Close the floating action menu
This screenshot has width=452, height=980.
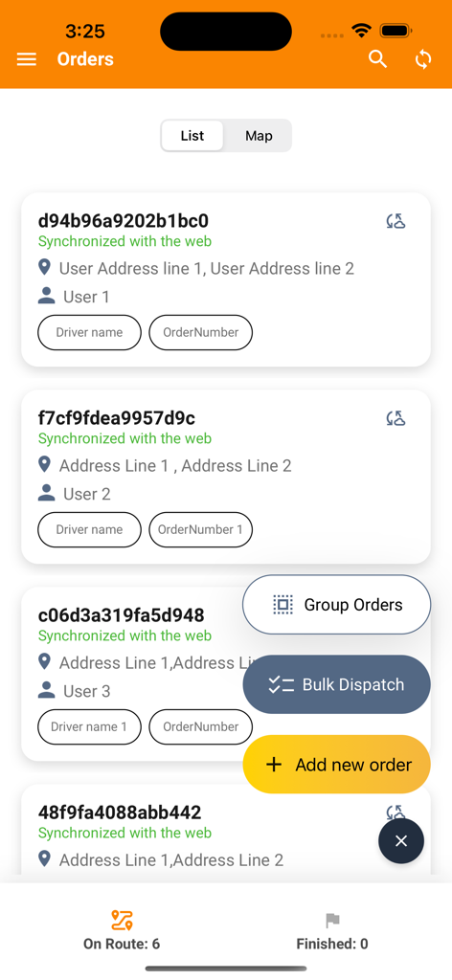click(x=401, y=841)
